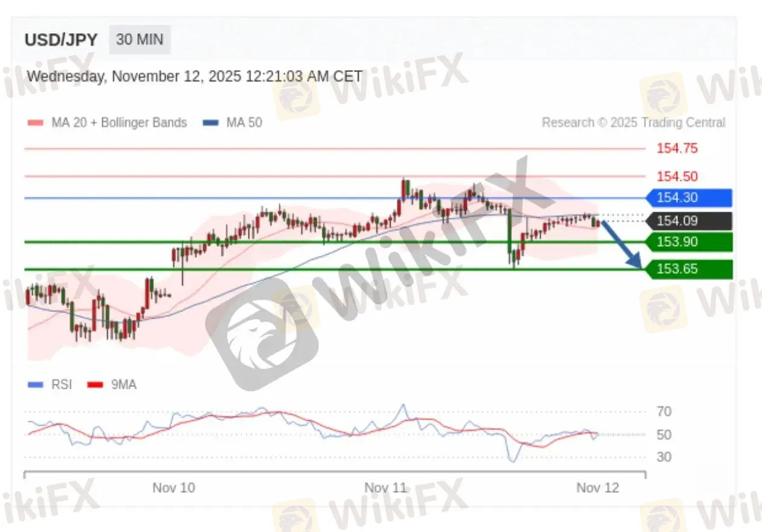Click 'Research © 2025 Trading Central' credit

click(x=633, y=123)
